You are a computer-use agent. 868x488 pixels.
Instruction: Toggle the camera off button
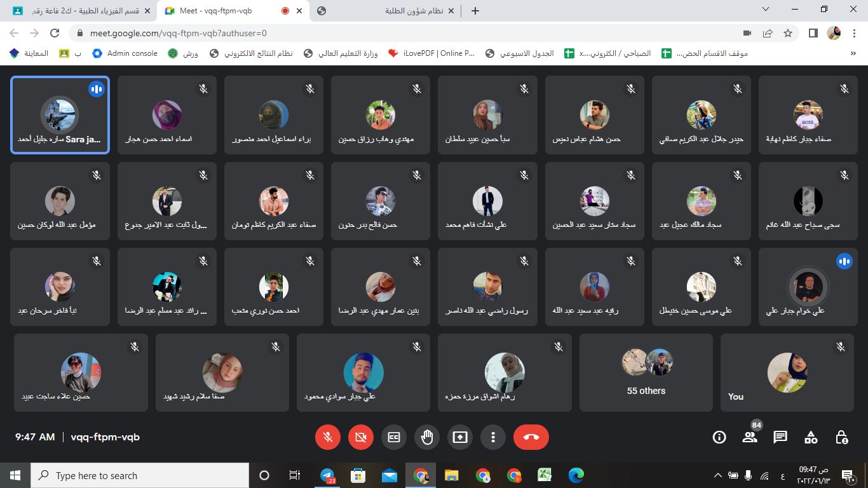(361, 437)
